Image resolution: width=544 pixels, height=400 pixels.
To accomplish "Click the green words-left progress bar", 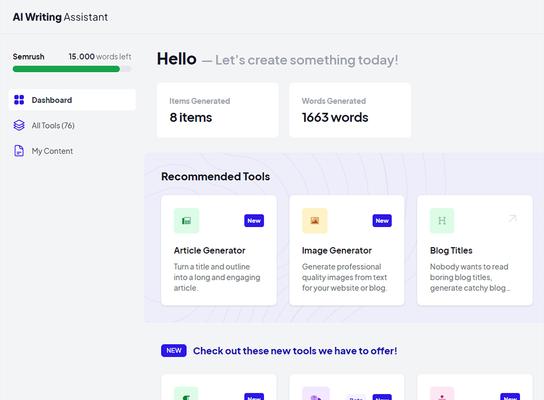I will click(66, 69).
